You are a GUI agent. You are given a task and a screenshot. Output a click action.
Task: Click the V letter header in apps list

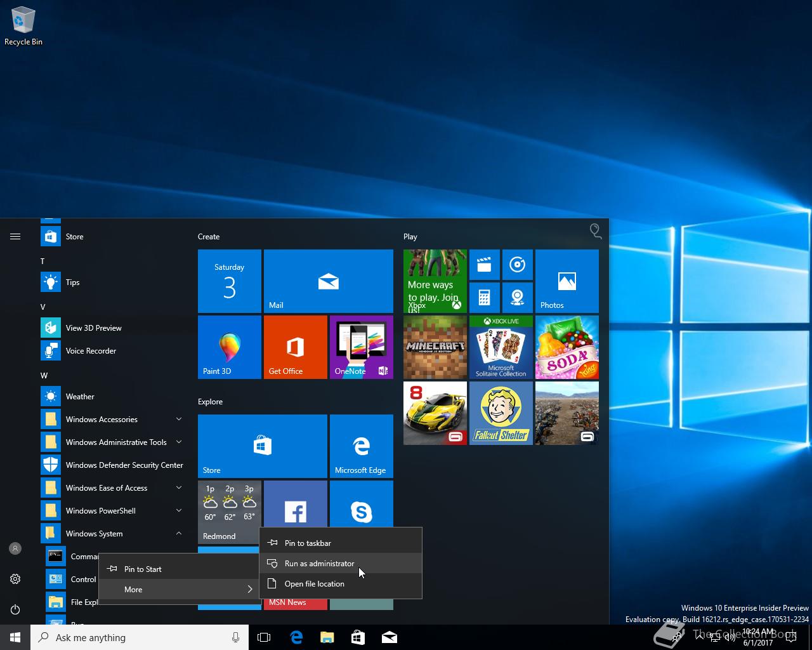coord(43,307)
